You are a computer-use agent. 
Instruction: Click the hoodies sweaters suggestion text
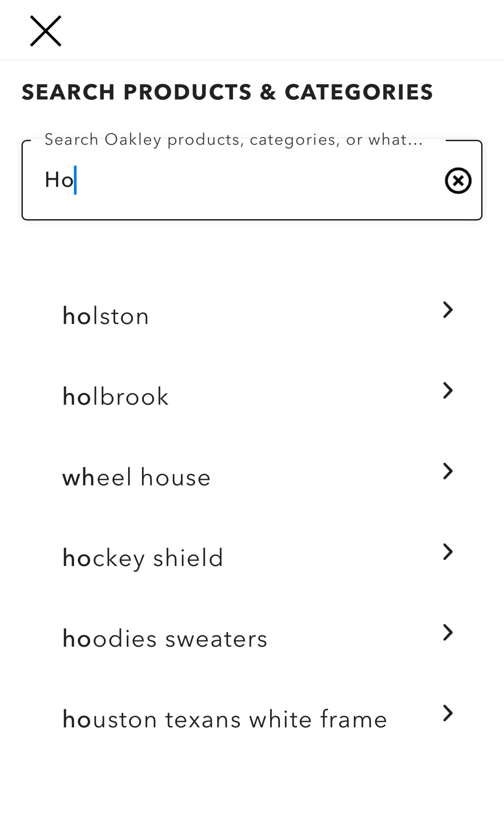click(x=165, y=639)
